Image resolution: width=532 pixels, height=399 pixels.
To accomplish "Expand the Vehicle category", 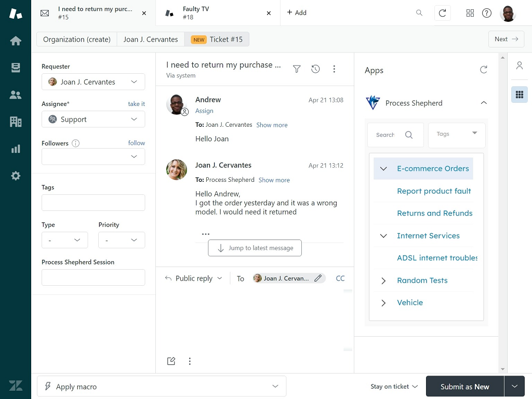I will tap(383, 303).
